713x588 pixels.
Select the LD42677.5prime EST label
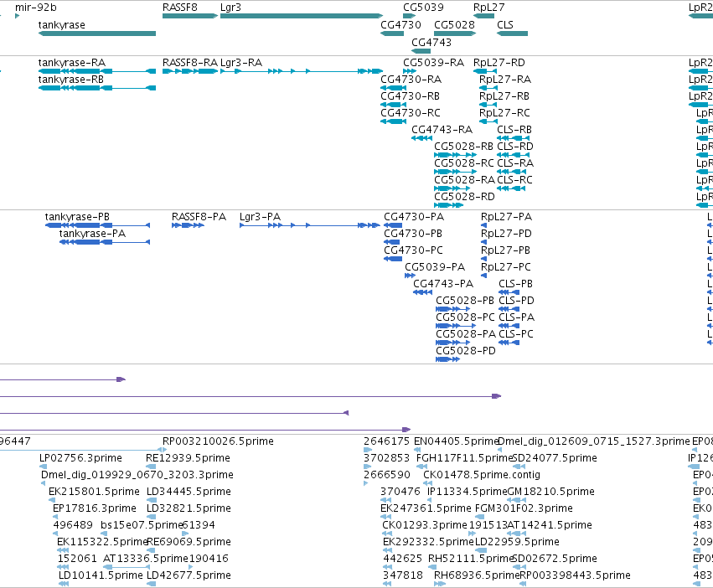pyautogui.click(x=189, y=575)
